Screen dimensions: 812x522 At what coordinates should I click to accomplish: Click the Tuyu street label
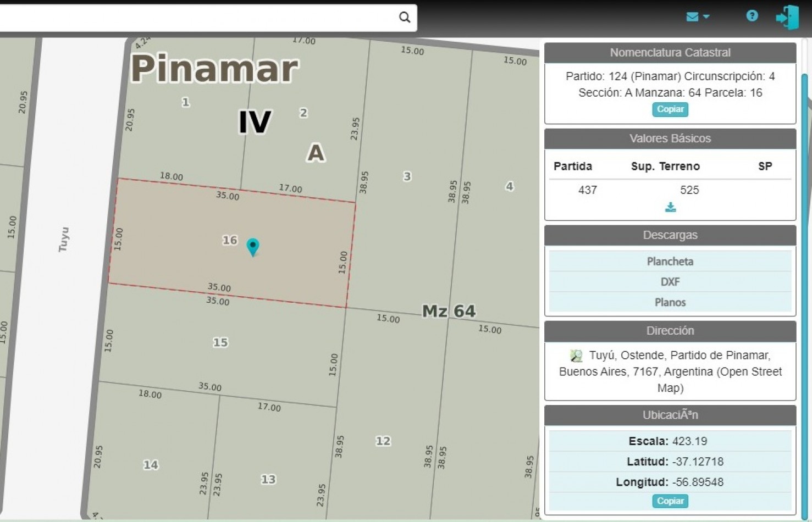pos(64,240)
